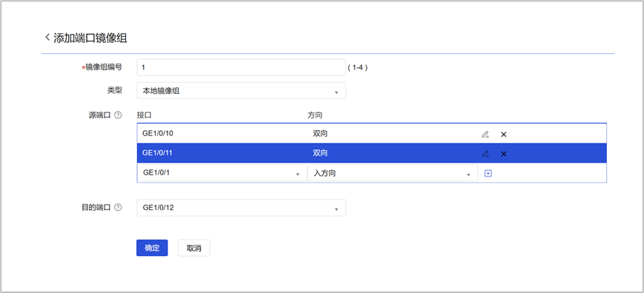Screen dimensions: 644x293
Task: Click the 接口 column header
Action: pyautogui.click(x=145, y=115)
